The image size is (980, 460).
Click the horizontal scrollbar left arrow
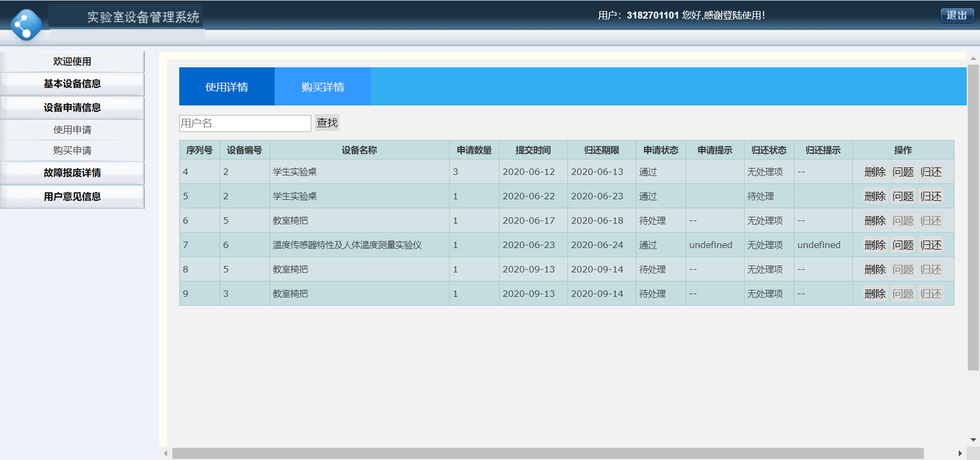[166, 453]
